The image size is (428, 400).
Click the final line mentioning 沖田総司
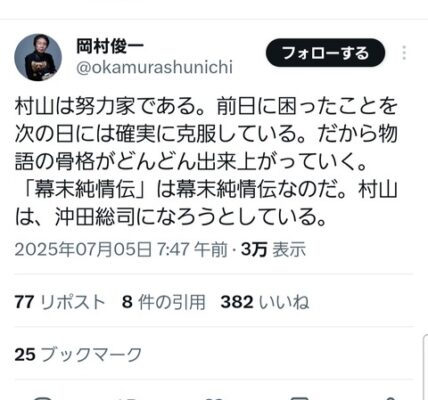coord(170,217)
